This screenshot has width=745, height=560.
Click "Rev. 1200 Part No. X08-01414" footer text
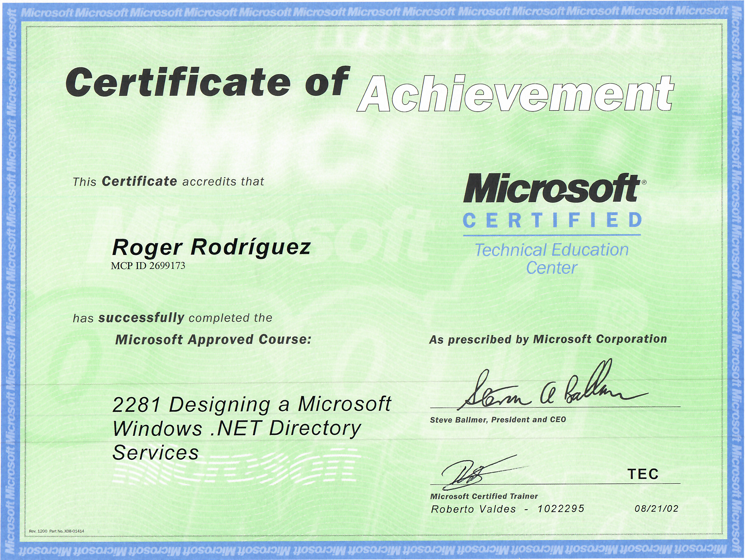(57, 531)
